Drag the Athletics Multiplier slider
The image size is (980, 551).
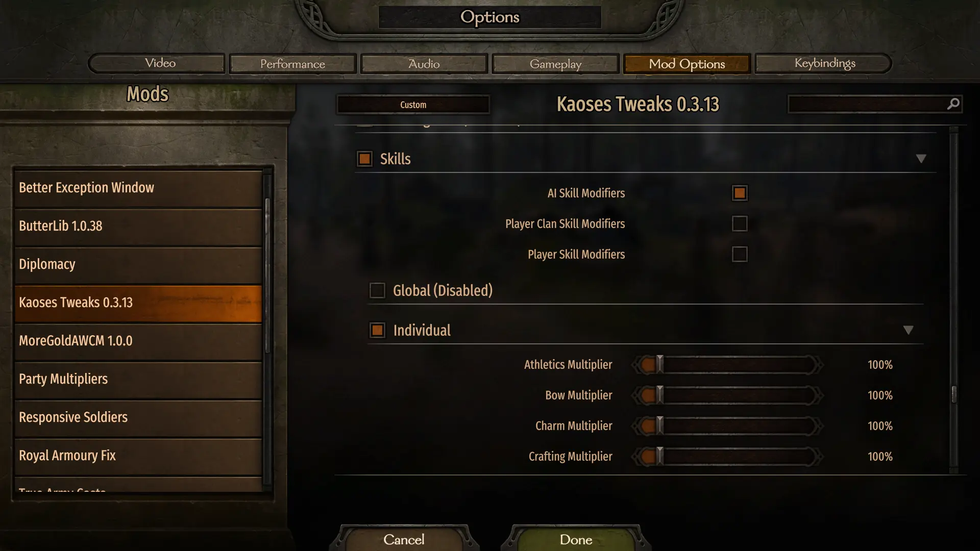pyautogui.click(x=658, y=365)
